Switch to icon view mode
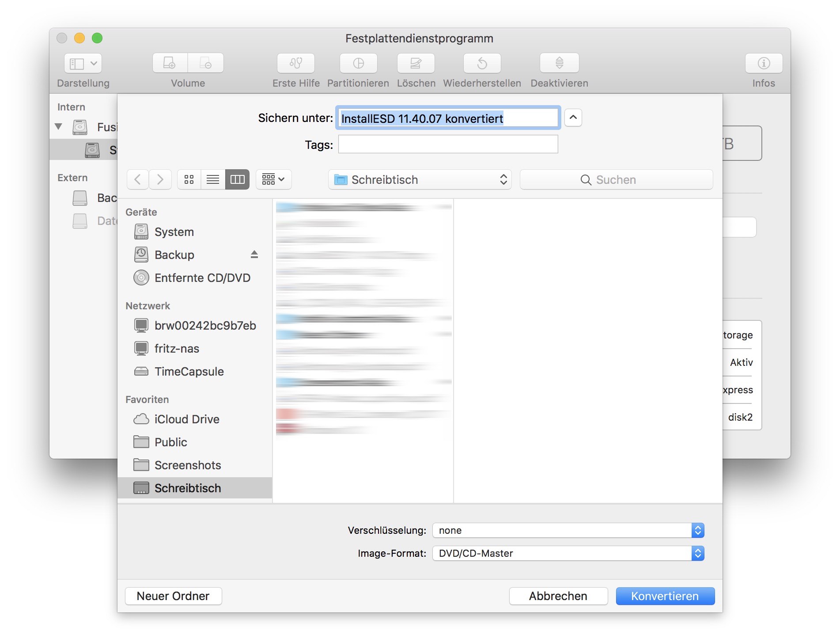This screenshot has width=840, height=631. (189, 179)
